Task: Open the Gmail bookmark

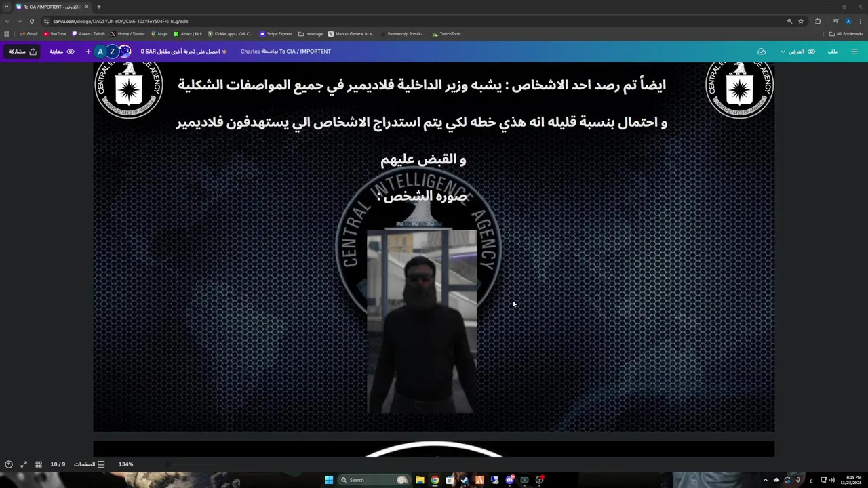Action: (28, 34)
